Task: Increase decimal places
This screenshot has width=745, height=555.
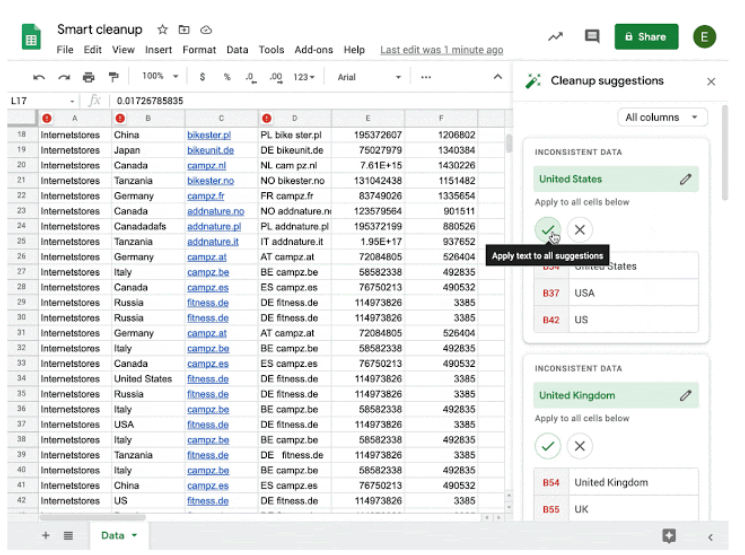Action: tap(276, 77)
